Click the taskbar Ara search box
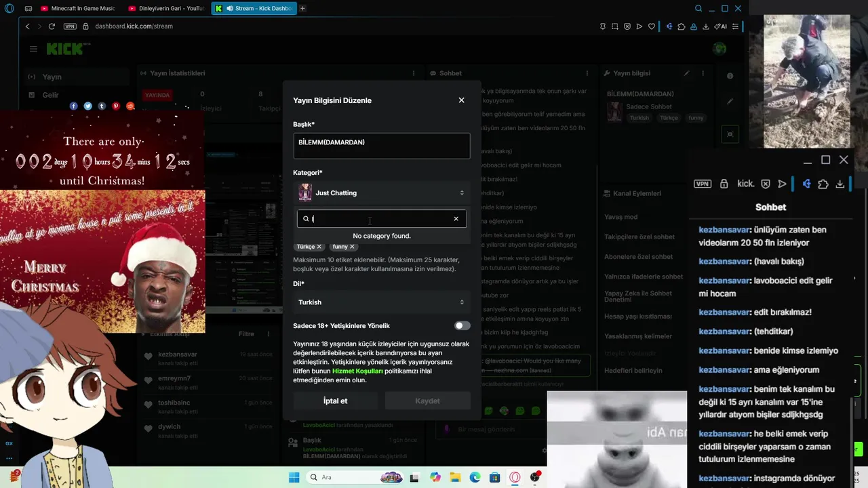The width and height of the screenshot is (868, 488). (x=353, y=477)
